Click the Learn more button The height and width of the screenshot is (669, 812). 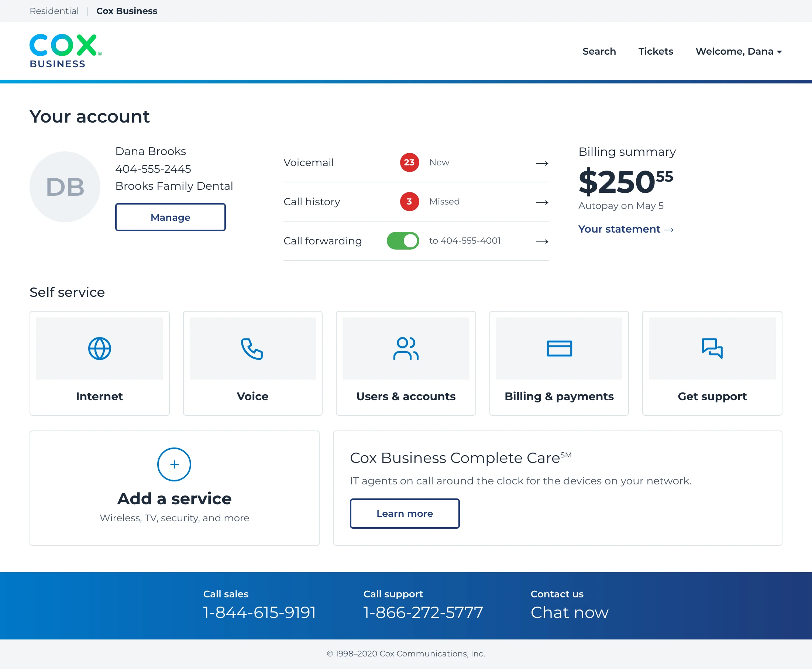[x=405, y=514]
